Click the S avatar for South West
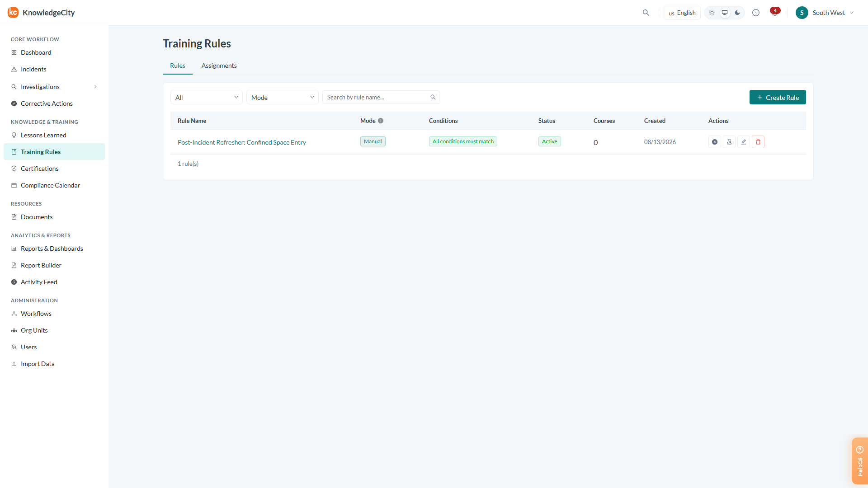The height and width of the screenshot is (488, 868). [x=802, y=13]
